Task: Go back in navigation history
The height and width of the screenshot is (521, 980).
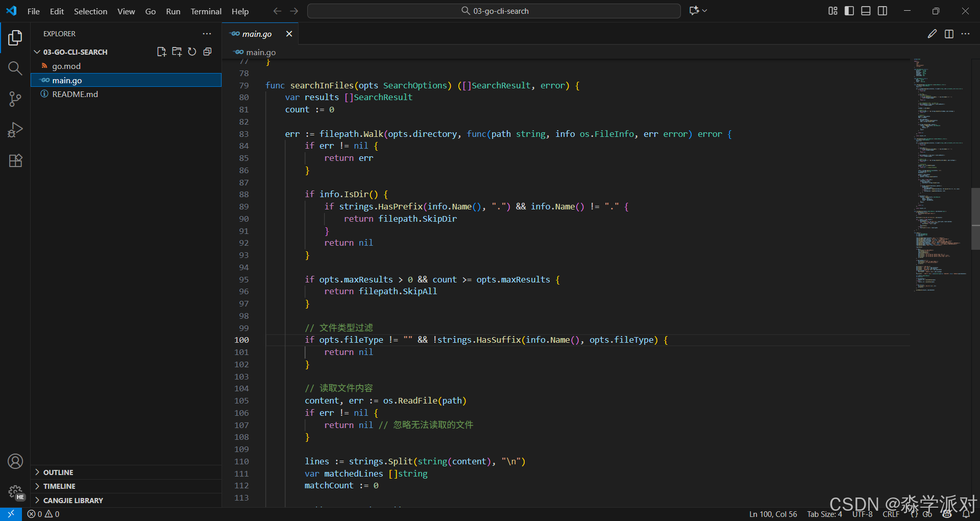Action: coord(277,11)
